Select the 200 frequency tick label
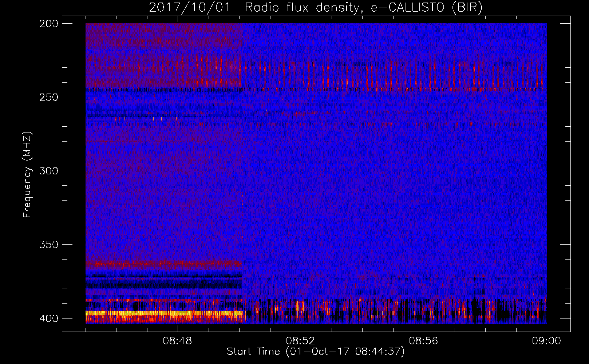Image resolution: width=589 pixels, height=364 pixels. point(49,24)
